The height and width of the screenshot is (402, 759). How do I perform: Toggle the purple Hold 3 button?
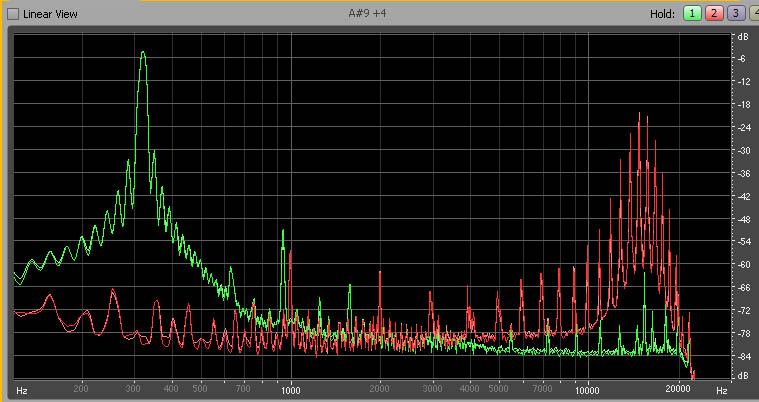pyautogui.click(x=735, y=13)
